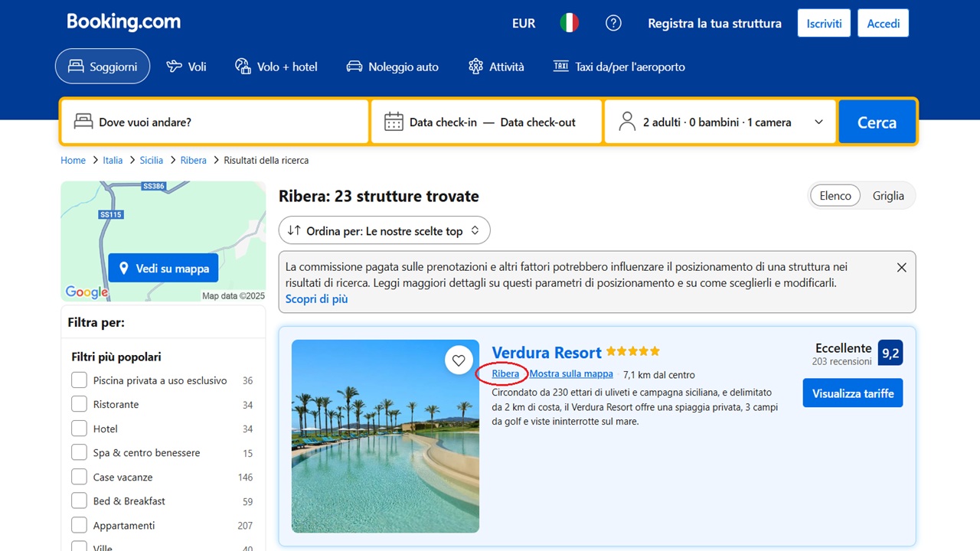The height and width of the screenshot is (551, 980).
Task: Expand the guests and rooms selector
Action: pyautogui.click(x=720, y=122)
